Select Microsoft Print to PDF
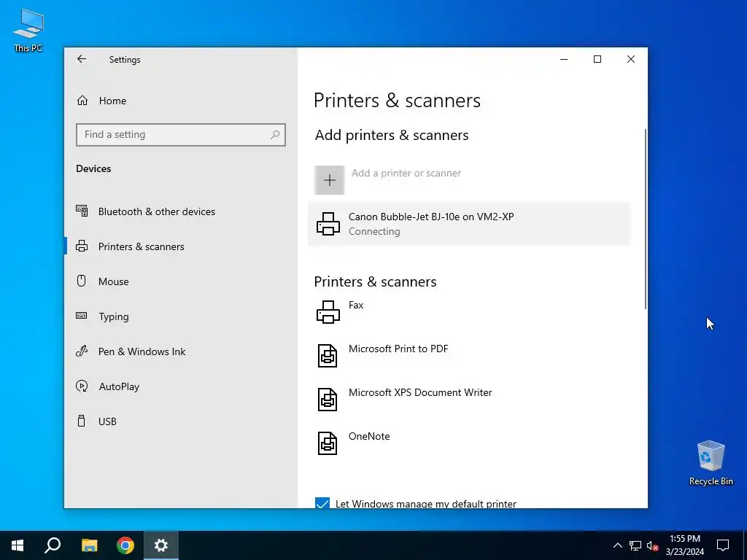The image size is (747, 560). tap(469, 356)
